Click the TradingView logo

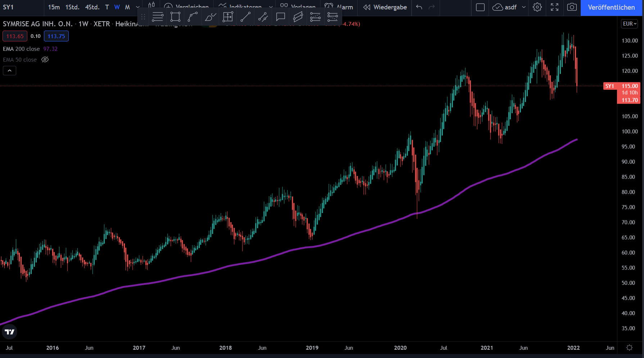point(10,332)
